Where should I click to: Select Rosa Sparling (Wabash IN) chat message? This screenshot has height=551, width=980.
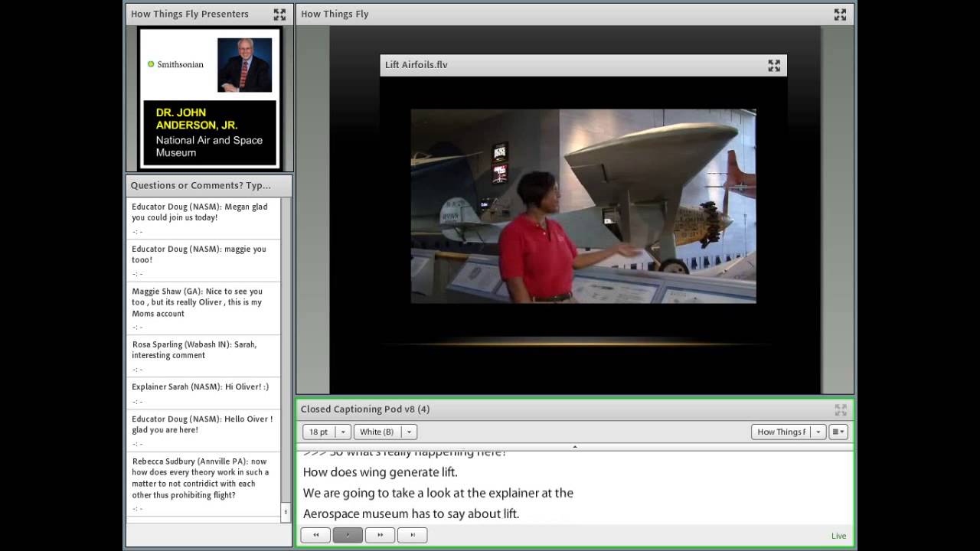[x=203, y=355]
